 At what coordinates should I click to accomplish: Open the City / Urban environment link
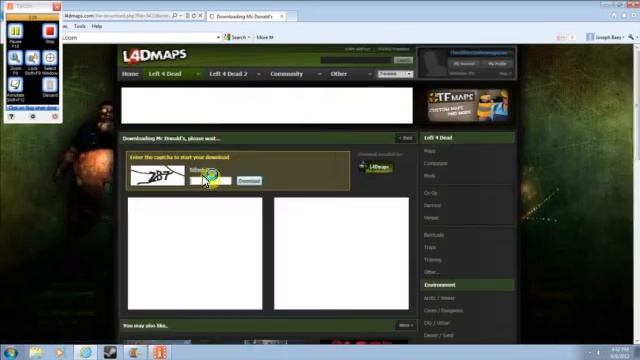tap(437, 323)
